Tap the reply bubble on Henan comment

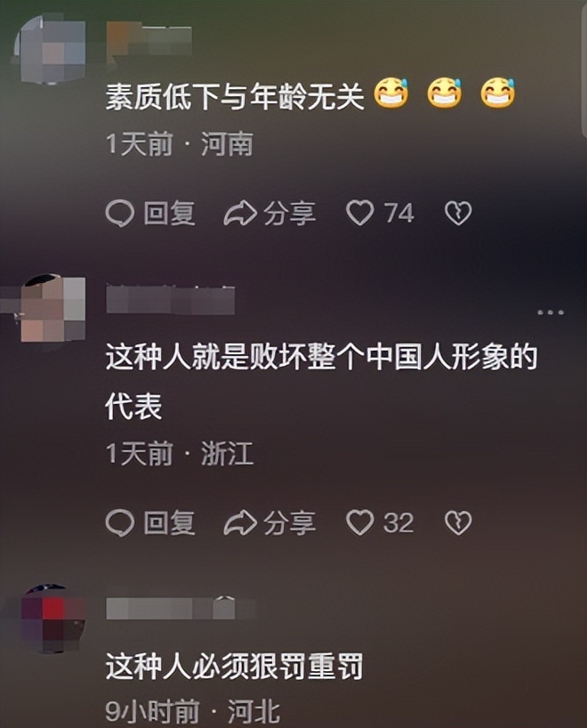120,214
